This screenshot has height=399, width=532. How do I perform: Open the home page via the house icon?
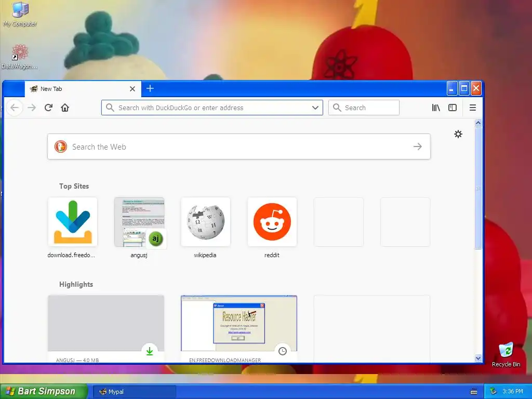[x=65, y=108]
